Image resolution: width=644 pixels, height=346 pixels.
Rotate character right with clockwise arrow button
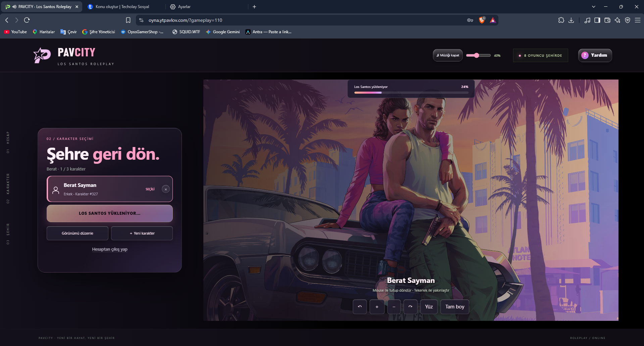point(410,307)
